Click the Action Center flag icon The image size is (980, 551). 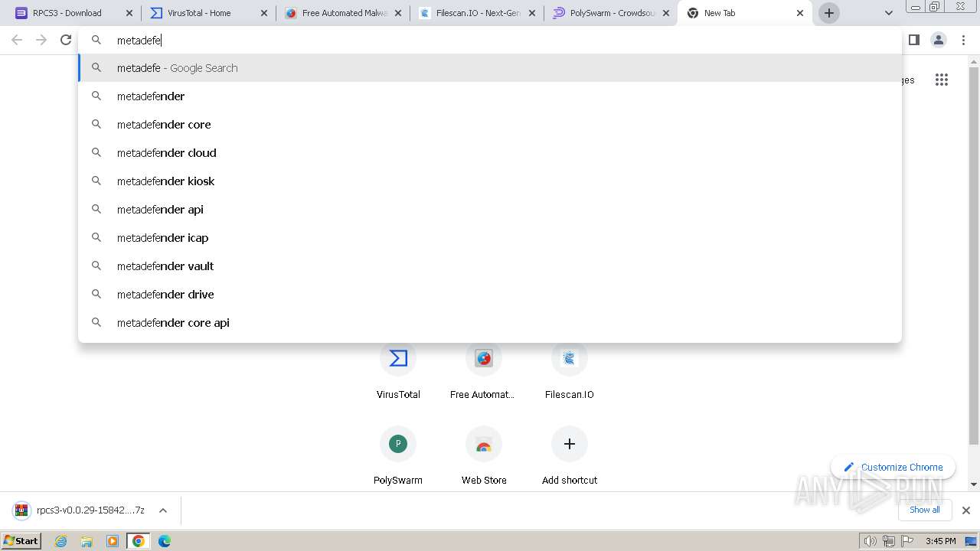click(907, 541)
